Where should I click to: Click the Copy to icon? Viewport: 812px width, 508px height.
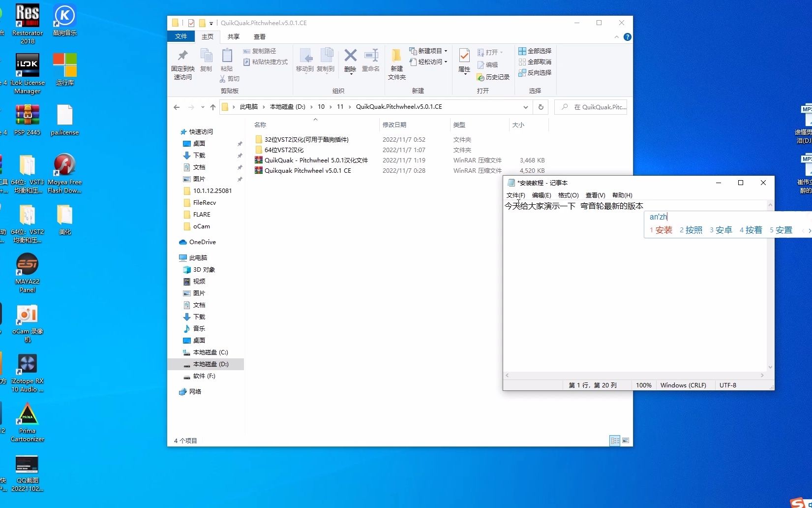326,60
